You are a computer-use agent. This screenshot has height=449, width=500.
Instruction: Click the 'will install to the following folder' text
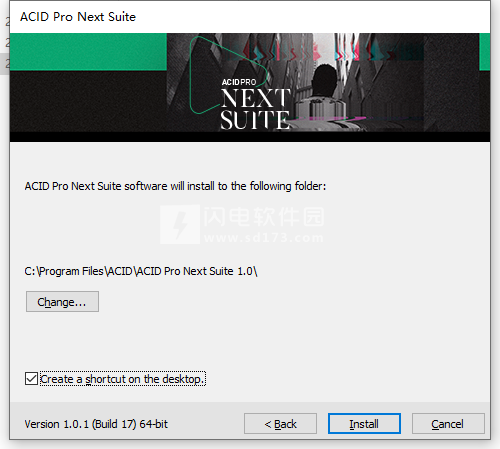click(x=248, y=186)
